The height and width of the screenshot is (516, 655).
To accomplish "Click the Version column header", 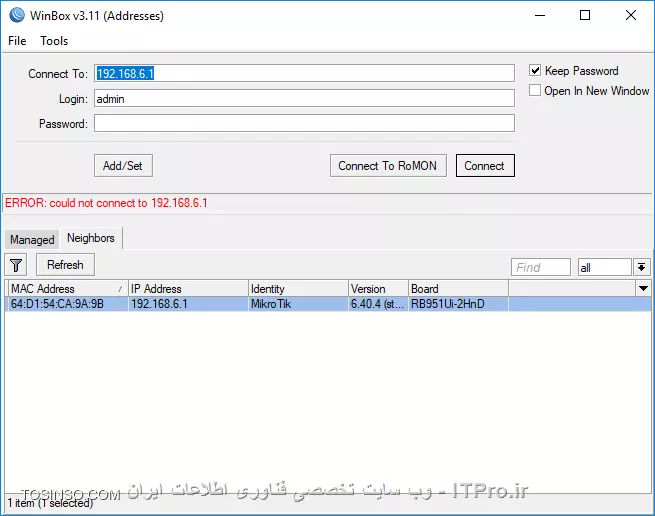I will pyautogui.click(x=378, y=288).
